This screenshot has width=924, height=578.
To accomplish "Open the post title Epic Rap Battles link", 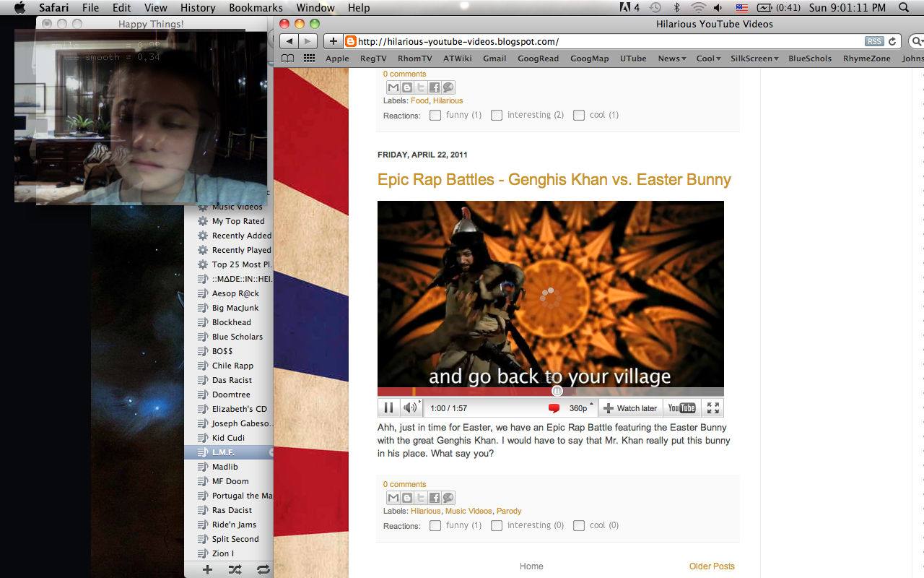I will tap(554, 179).
